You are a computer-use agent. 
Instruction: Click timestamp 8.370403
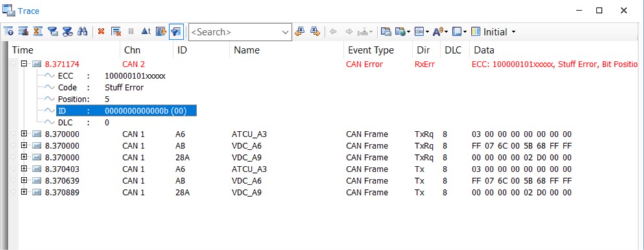click(62, 169)
